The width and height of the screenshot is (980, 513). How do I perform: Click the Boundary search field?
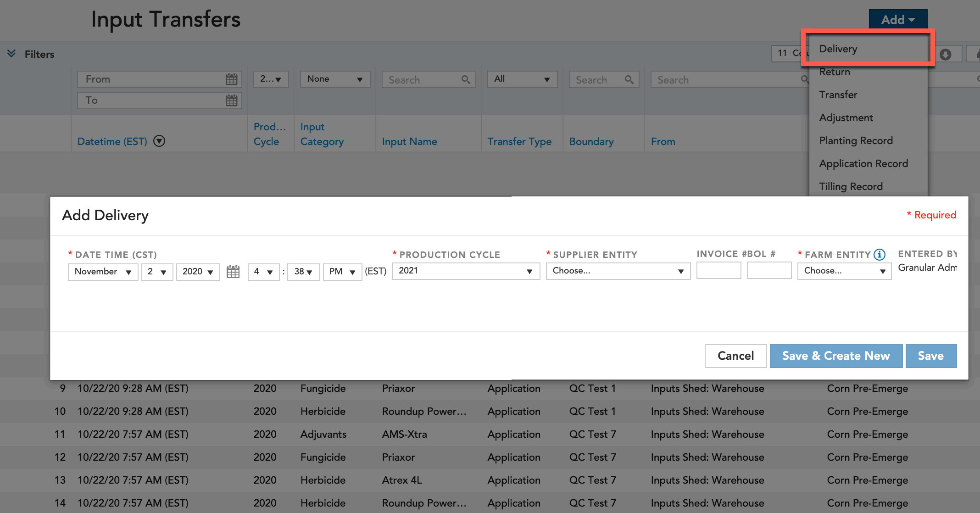[x=604, y=80]
